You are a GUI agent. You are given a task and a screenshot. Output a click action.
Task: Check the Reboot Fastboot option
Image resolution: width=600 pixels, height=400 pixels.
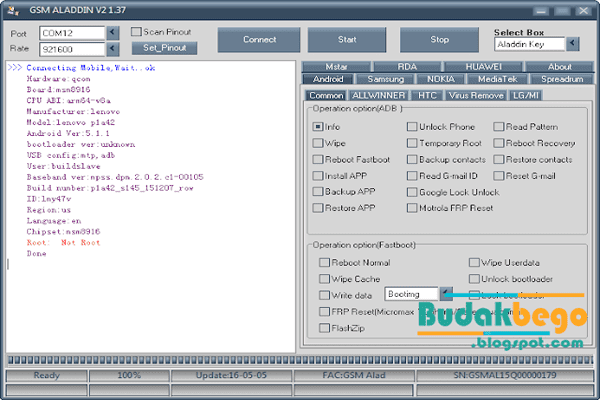318,159
